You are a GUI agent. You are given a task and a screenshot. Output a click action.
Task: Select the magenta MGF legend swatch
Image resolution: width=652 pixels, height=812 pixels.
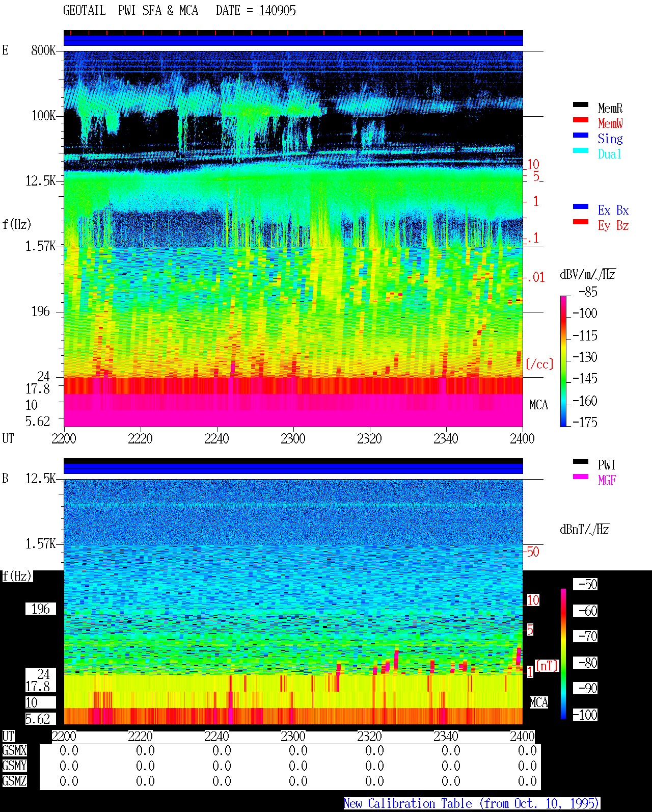coord(581,477)
